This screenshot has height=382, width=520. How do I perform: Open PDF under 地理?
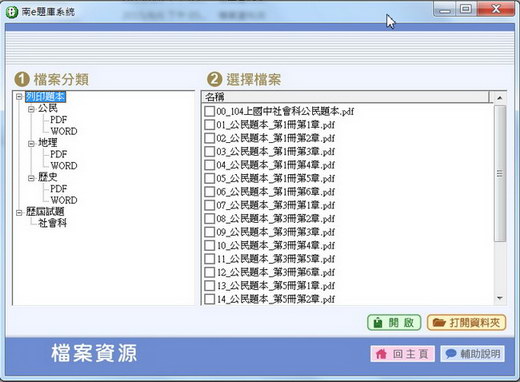pyautogui.click(x=59, y=154)
